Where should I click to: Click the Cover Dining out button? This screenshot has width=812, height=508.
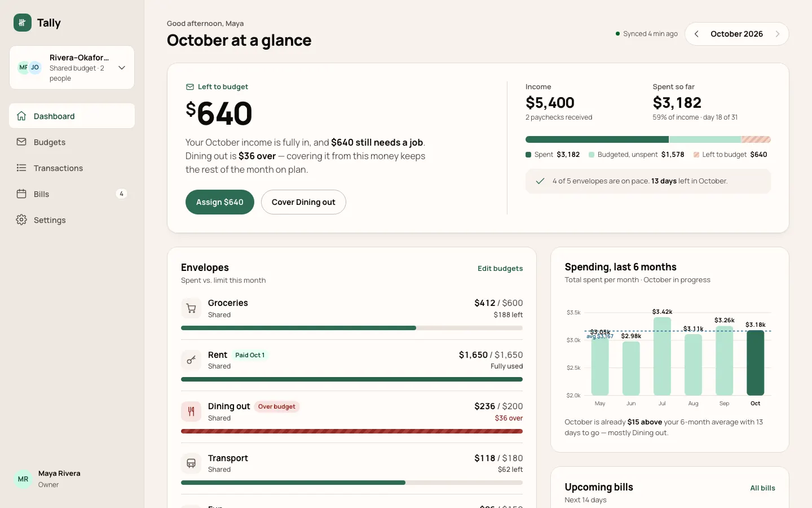point(303,202)
